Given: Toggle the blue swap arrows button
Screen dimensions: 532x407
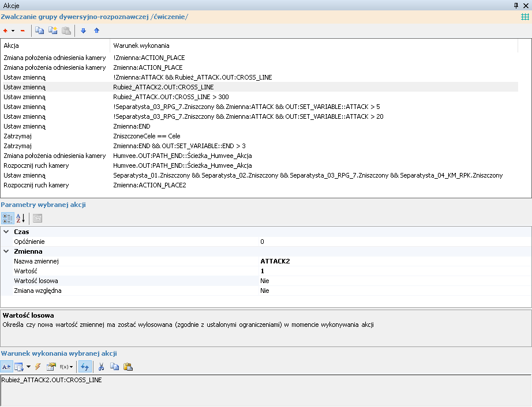Looking at the screenshot, I should point(85,367).
